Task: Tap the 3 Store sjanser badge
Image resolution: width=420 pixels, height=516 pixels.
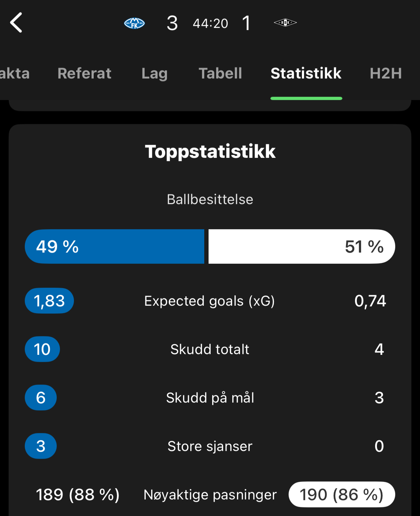Action: pos(41,446)
